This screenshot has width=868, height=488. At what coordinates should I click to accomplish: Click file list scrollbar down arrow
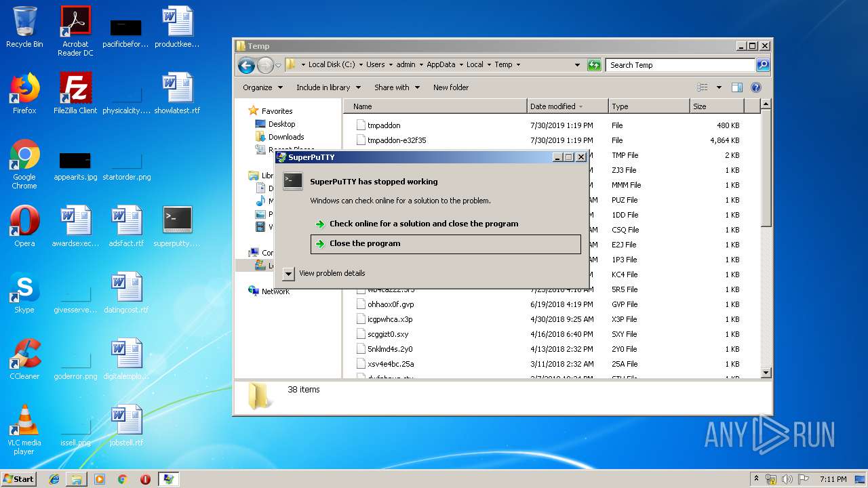766,372
